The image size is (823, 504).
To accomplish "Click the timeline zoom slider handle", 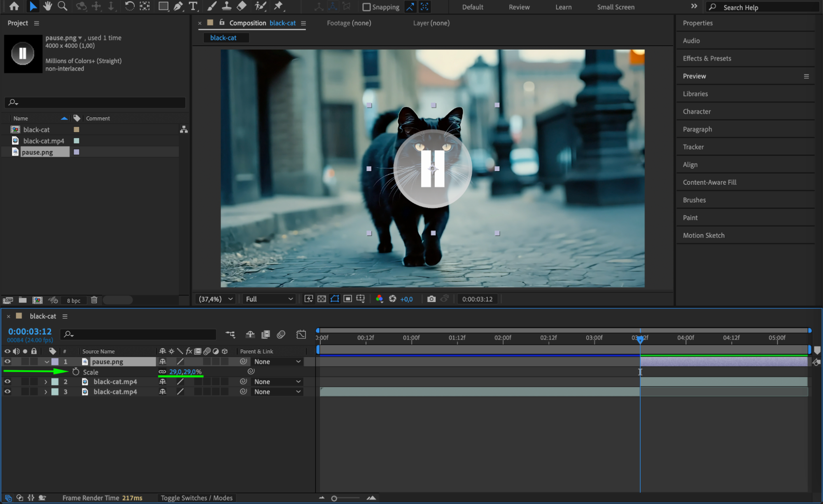I will pyautogui.click(x=334, y=498).
